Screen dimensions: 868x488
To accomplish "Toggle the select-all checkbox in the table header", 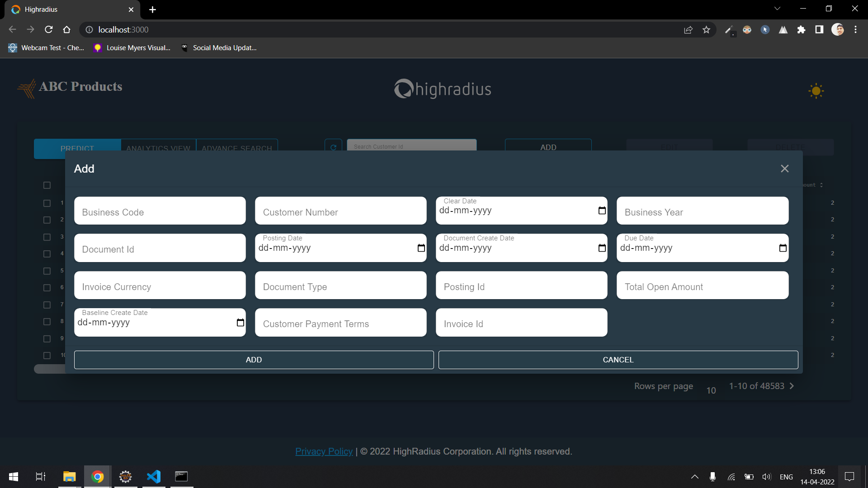I will [47, 185].
